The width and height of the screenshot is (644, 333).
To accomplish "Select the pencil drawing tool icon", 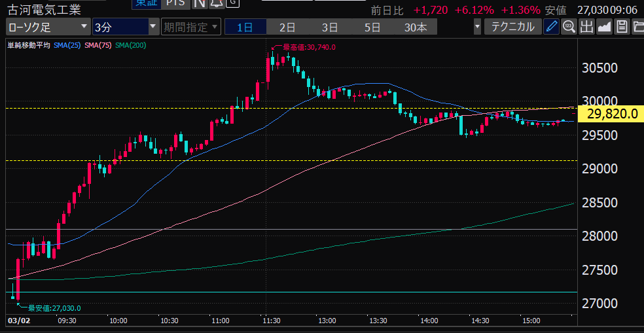I will 552,27.
